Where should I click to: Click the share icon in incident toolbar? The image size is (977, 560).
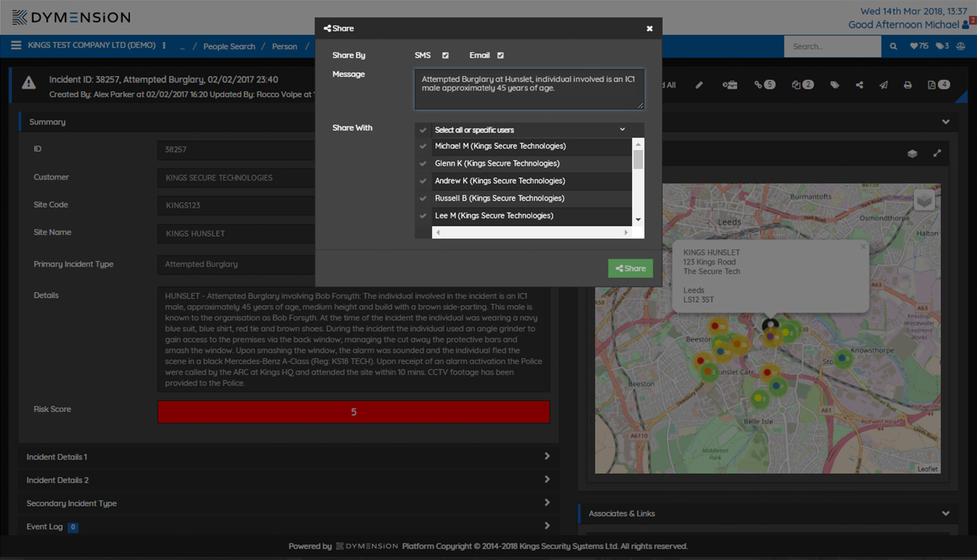(x=859, y=85)
